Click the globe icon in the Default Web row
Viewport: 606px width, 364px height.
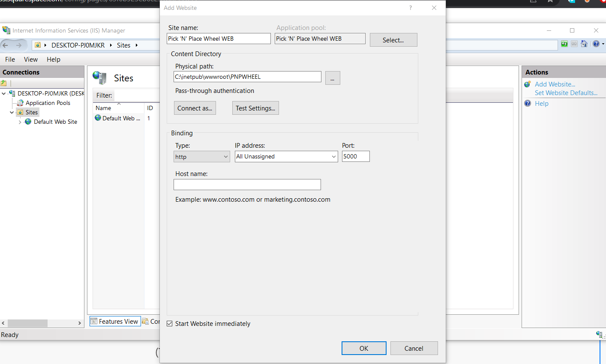98,118
